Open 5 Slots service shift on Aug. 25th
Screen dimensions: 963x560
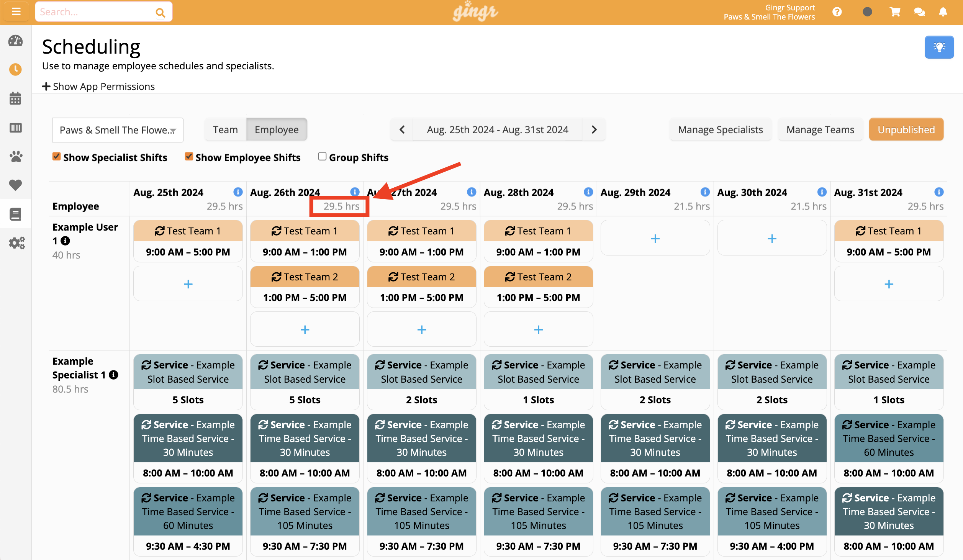(188, 382)
